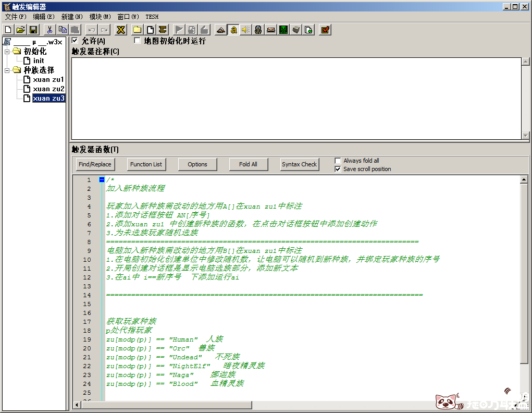Screen dimensions: 532x413
Task: Open the Terrain Editor
Action: coord(220,30)
